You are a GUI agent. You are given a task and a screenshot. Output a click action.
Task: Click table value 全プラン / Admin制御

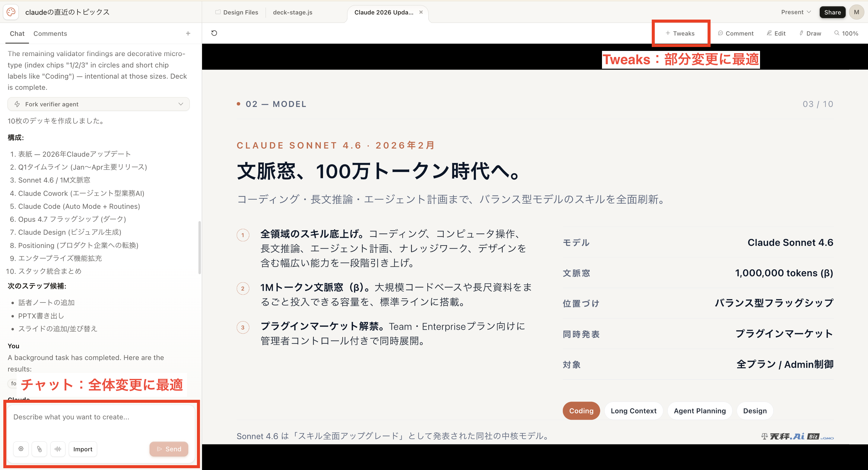(785, 364)
